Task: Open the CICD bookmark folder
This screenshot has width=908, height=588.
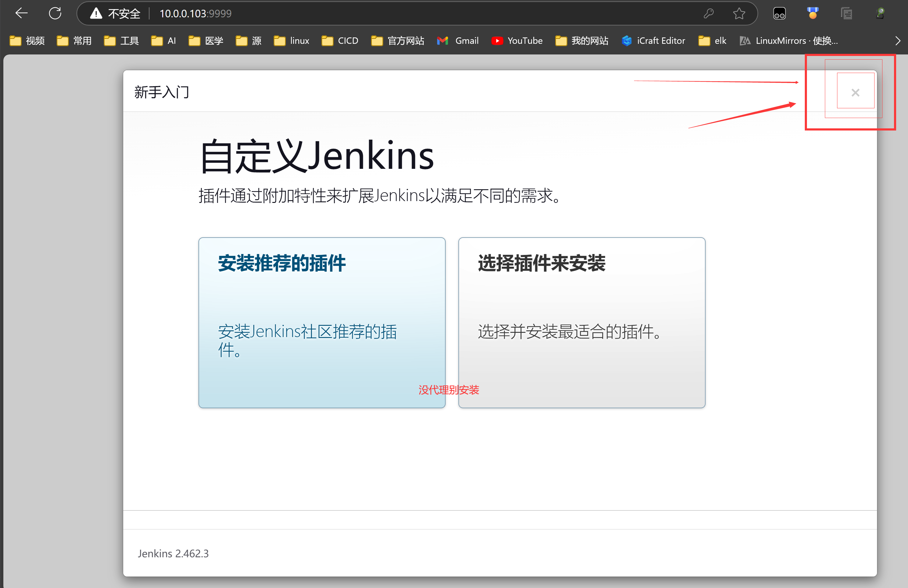Action: (x=340, y=41)
